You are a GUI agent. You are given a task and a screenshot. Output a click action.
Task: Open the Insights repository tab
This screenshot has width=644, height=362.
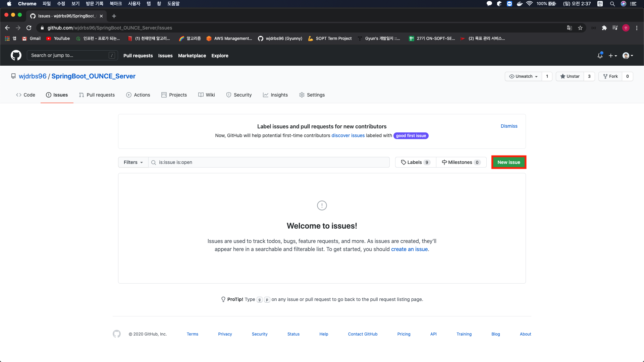[x=275, y=95]
